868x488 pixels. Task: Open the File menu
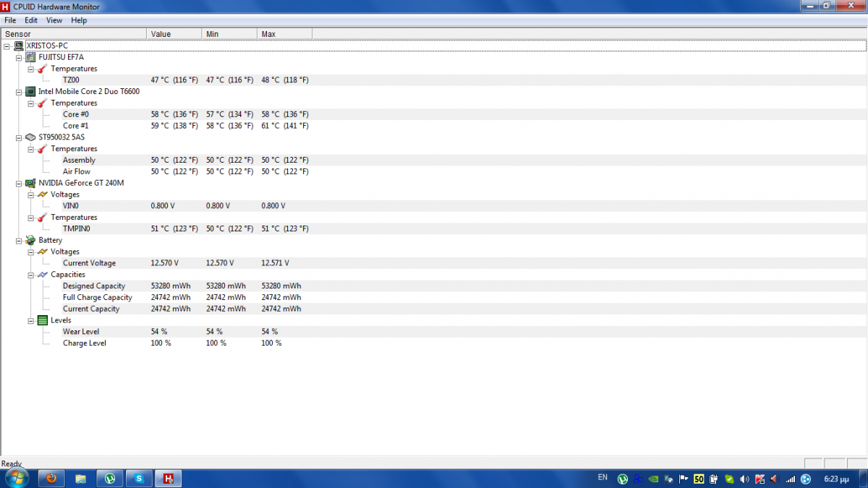tap(10, 20)
